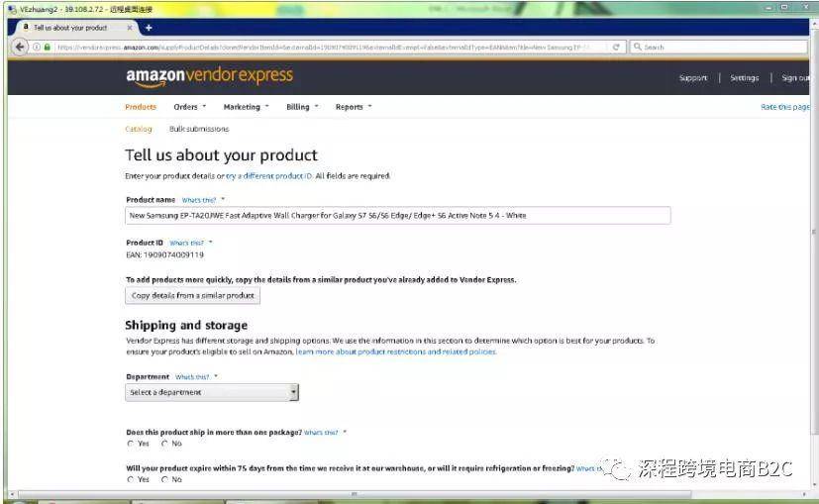This screenshot has height=504, width=819.
Task: Click the browser Search box
Action: [x=719, y=47]
